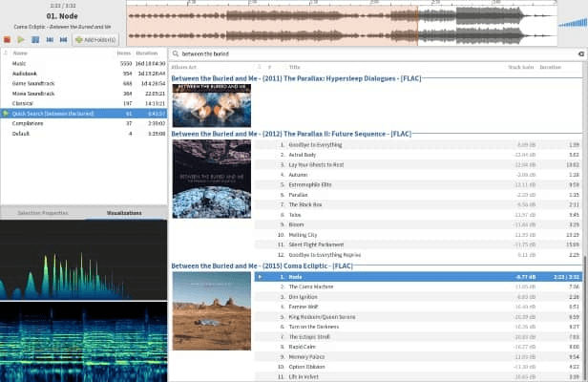Image resolution: width=588 pixels, height=382 pixels.
Task: Select track Goodbye to Everything
Action: 418,145
